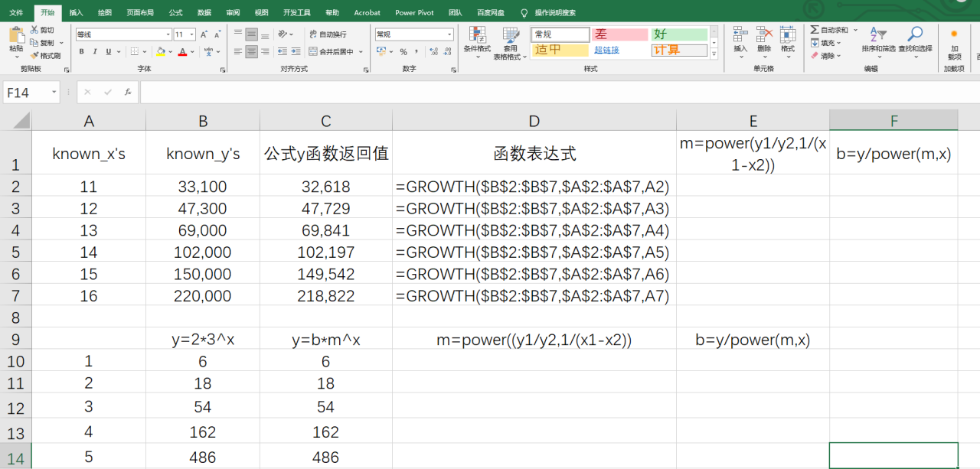Viewport: 980px width, 469px height.
Task: Click the increase indent icon
Action: click(x=295, y=52)
